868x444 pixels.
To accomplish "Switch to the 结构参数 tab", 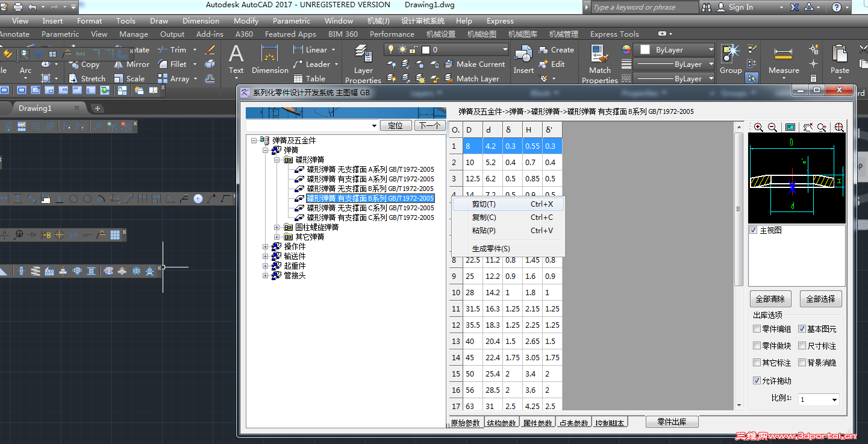I will click(x=502, y=423).
